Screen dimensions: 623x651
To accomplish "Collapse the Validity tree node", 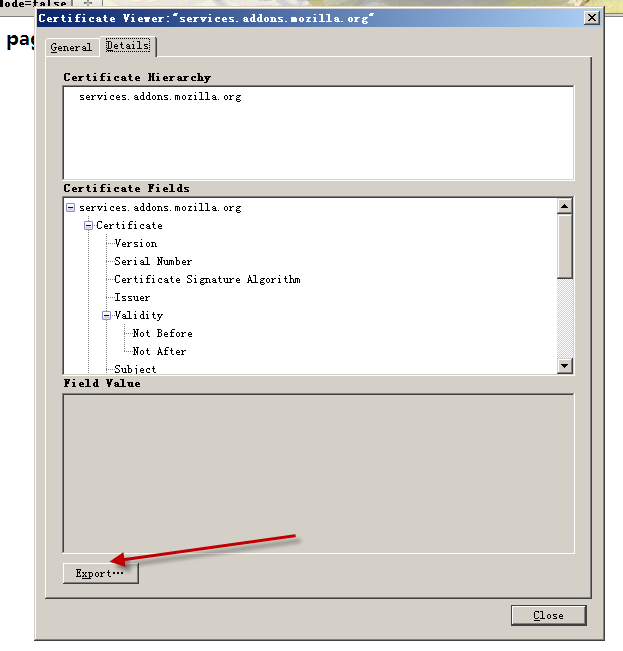I will (107, 316).
